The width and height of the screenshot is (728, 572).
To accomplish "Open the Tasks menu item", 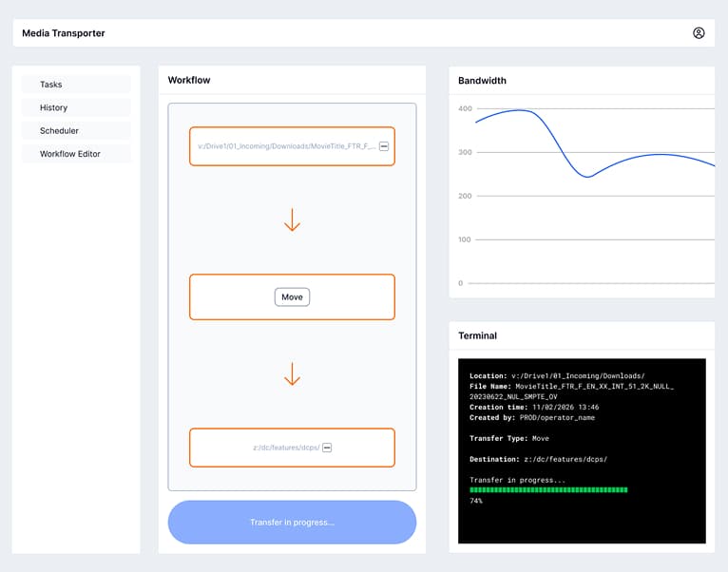I will 76,85.
